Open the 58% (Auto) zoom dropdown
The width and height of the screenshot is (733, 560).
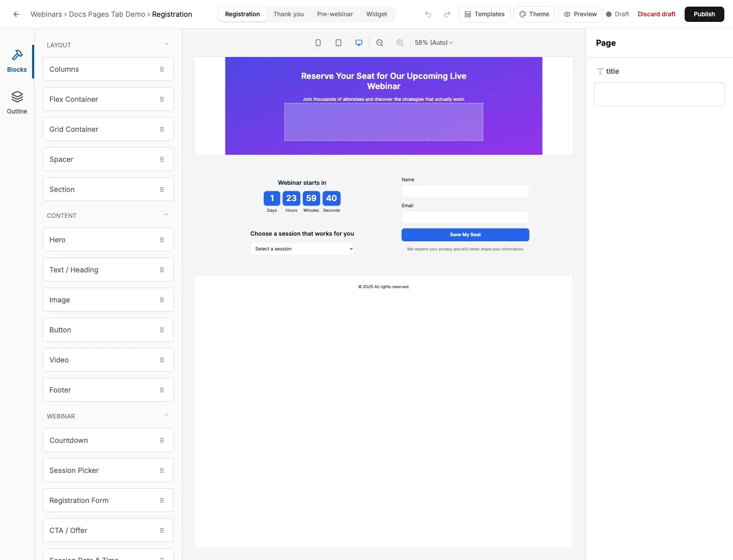click(434, 43)
